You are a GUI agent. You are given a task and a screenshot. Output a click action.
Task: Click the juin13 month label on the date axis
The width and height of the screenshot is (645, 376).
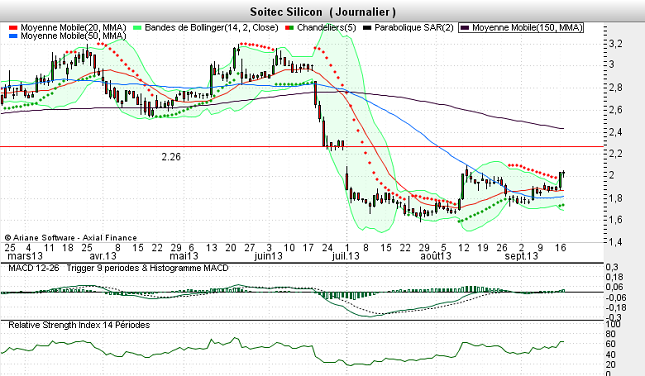coord(268,256)
